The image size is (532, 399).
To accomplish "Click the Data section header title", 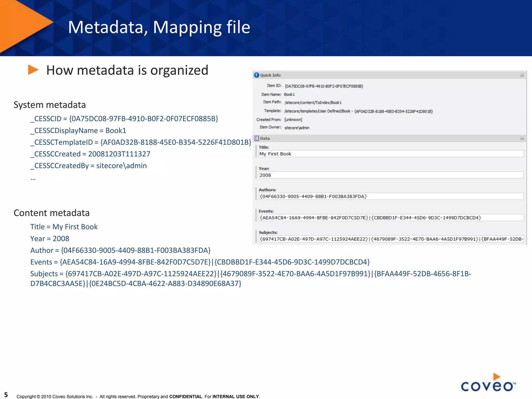I will [x=265, y=138].
